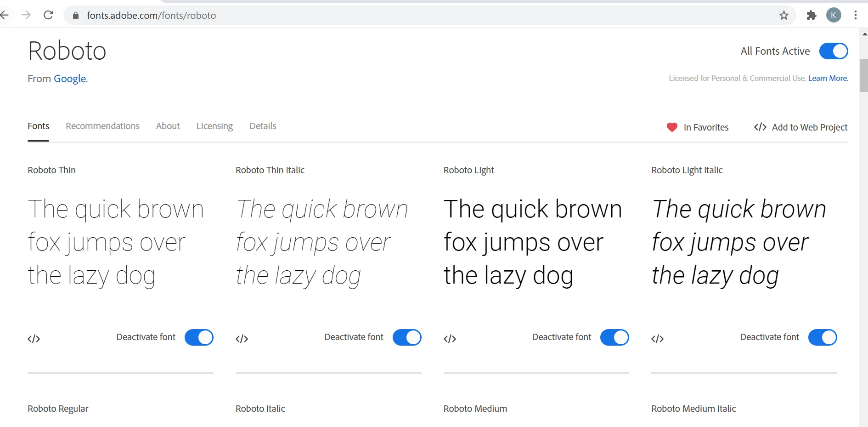Switch to the Details tab

coord(263,126)
